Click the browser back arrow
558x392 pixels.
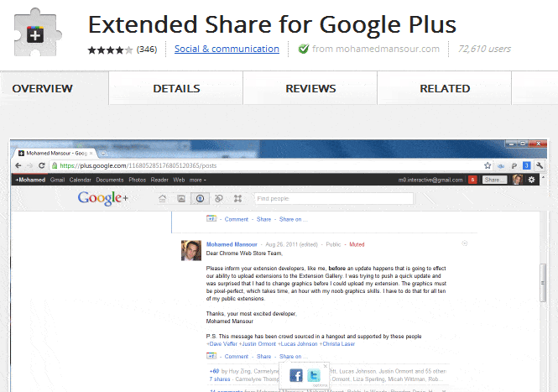click(18, 165)
